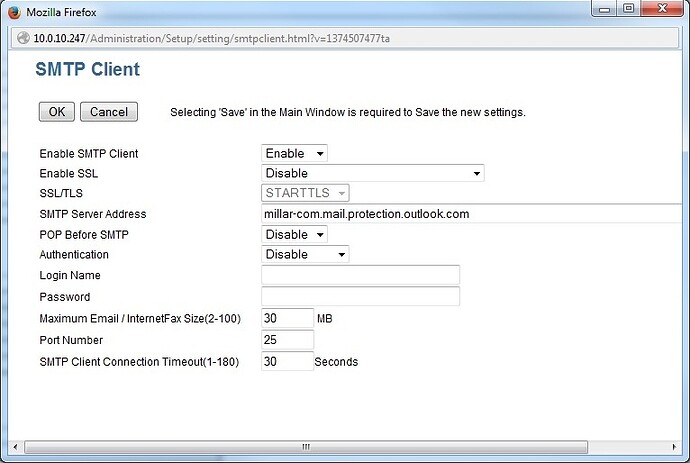The width and height of the screenshot is (690, 463).
Task: Close the Firefox window
Action: coord(662,9)
